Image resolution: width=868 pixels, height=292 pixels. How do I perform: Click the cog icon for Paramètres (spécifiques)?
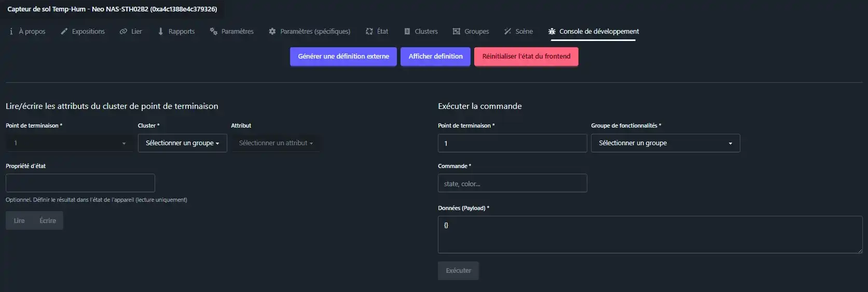[272, 32]
